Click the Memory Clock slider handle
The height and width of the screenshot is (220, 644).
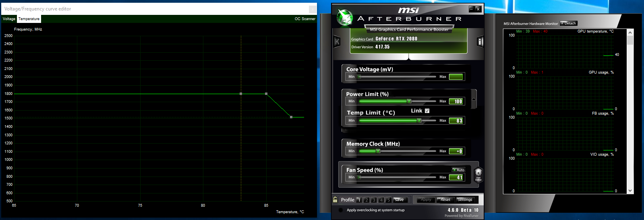[378, 151]
